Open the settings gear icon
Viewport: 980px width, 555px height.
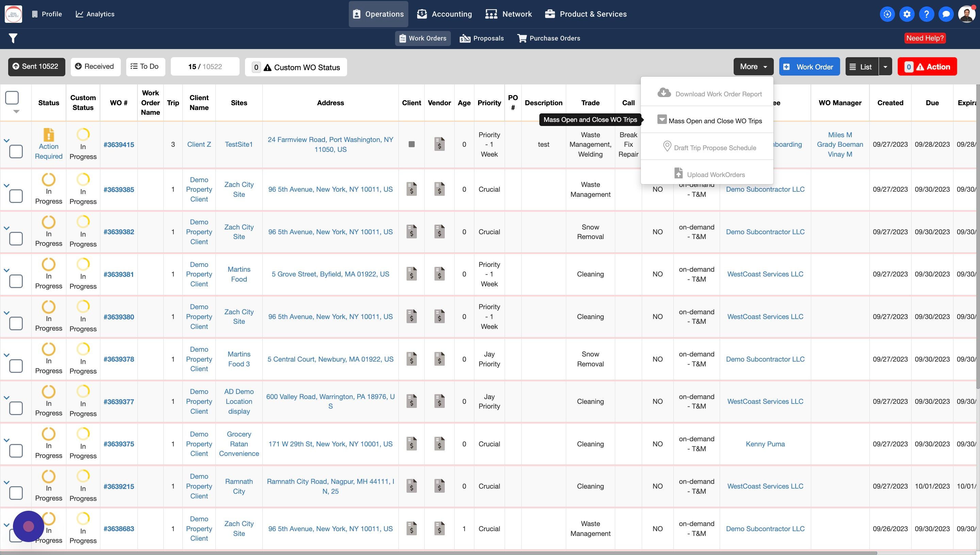(907, 14)
